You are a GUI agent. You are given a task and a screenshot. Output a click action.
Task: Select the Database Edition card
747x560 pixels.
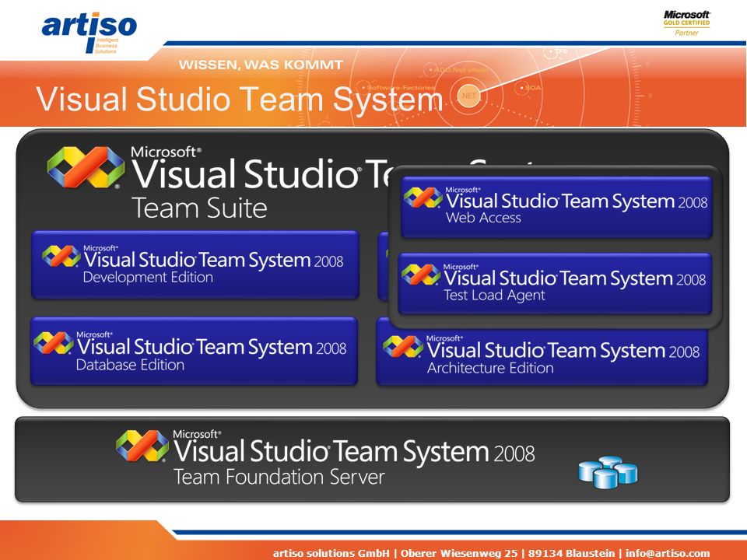coord(194,351)
